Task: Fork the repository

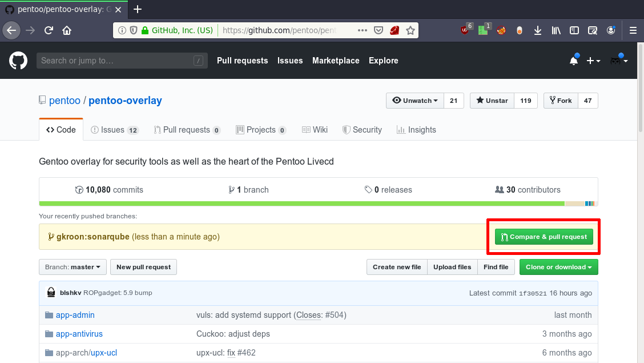Action: pyautogui.click(x=561, y=101)
